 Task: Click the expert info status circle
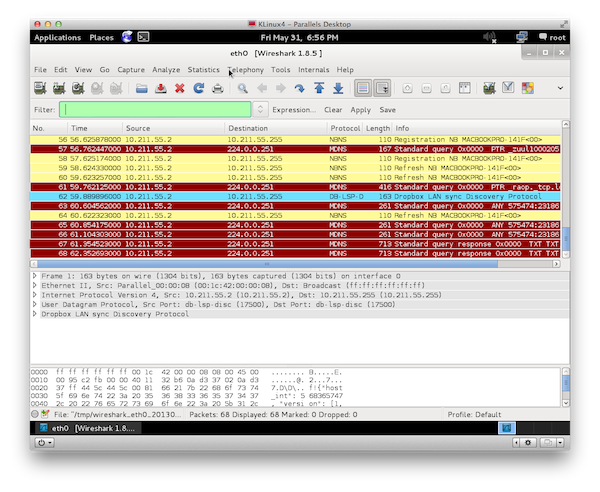click(x=35, y=414)
